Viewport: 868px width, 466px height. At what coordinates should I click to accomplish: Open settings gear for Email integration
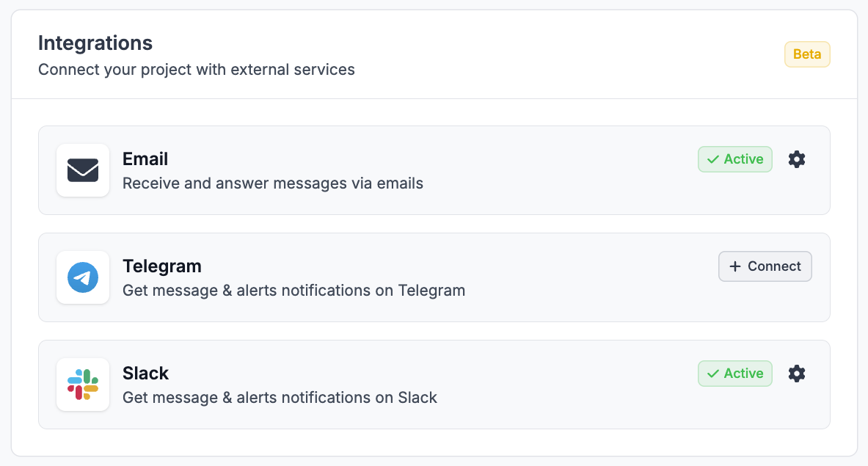coord(797,159)
